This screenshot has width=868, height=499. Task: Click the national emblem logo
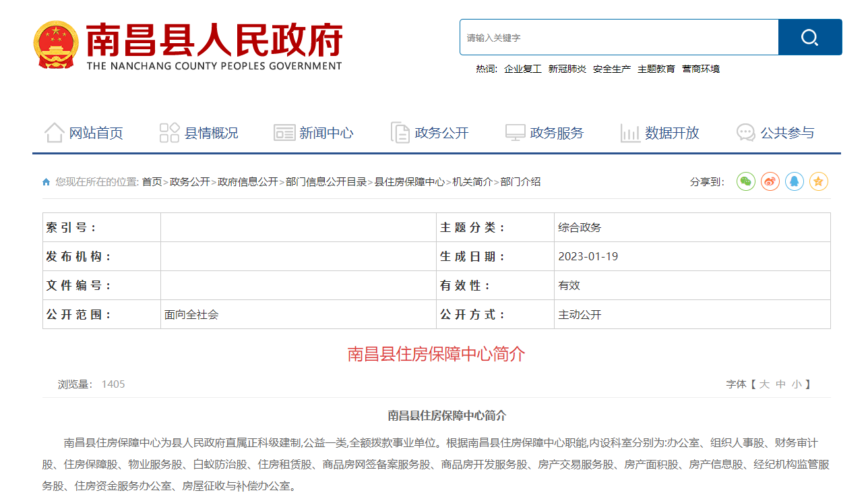[56, 45]
